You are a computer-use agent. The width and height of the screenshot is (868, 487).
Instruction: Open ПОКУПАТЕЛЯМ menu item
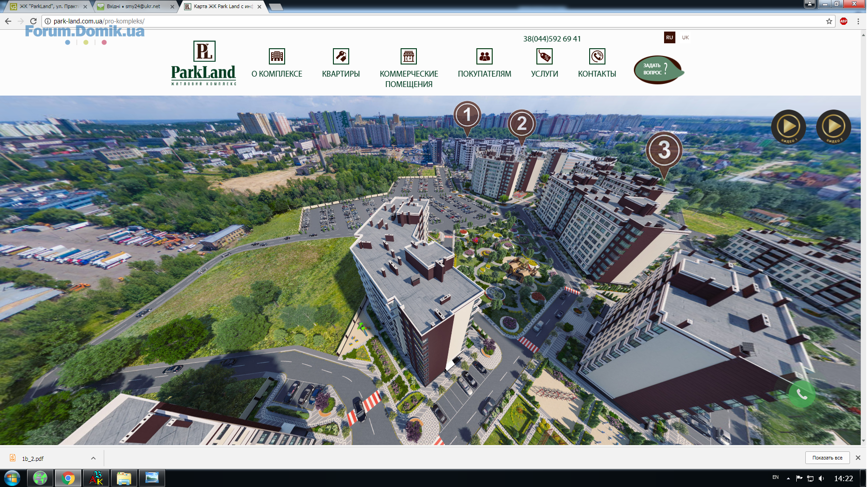coord(485,74)
